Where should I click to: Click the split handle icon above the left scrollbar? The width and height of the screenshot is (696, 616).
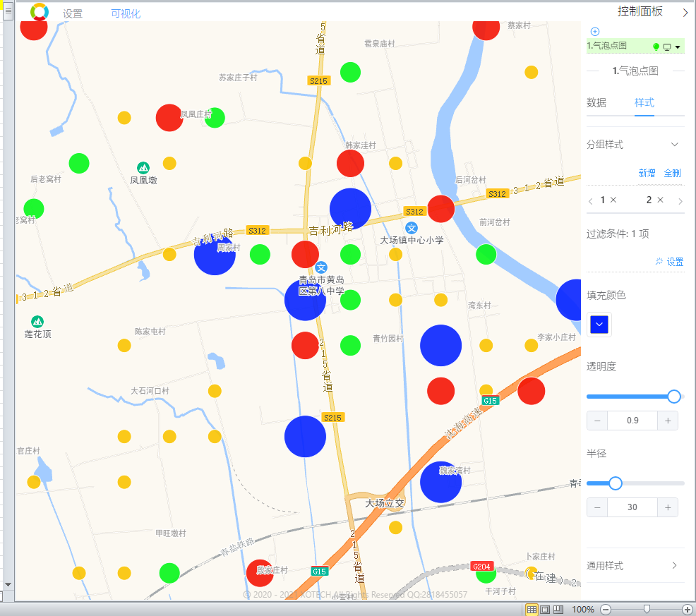click(x=8, y=11)
